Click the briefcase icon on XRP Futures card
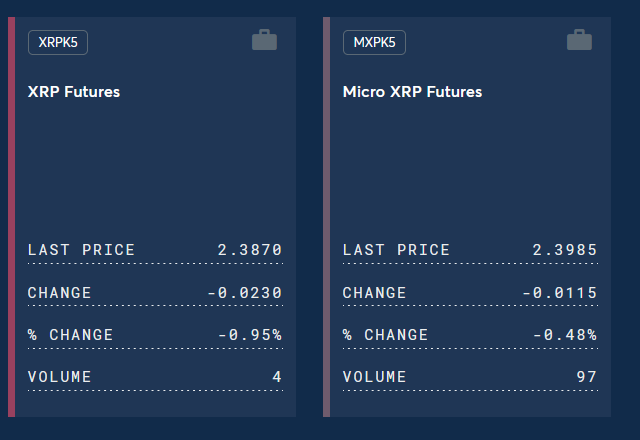 [265, 41]
